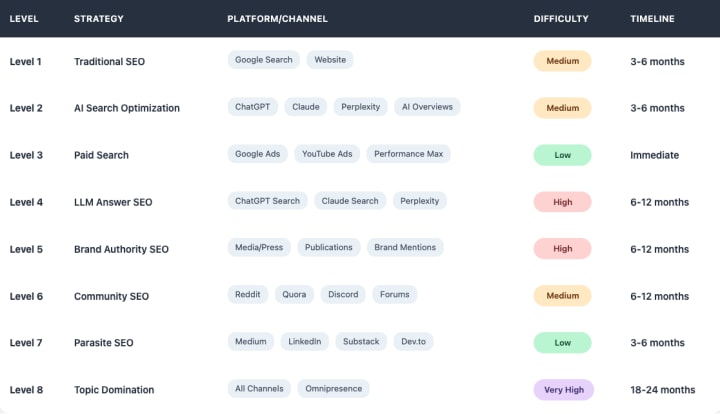
Task: Select the Low badge for Paid Search
Action: (x=562, y=155)
